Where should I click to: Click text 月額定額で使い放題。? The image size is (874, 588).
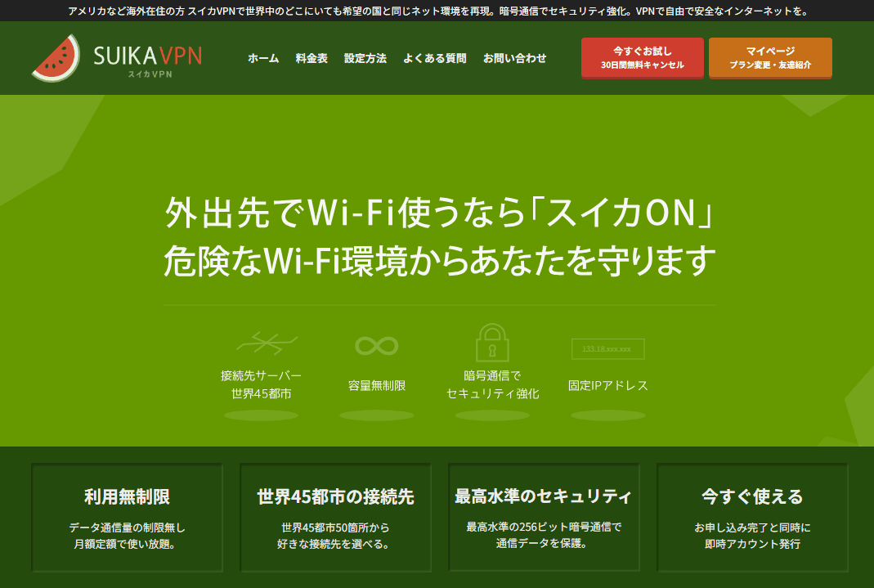tap(125, 544)
